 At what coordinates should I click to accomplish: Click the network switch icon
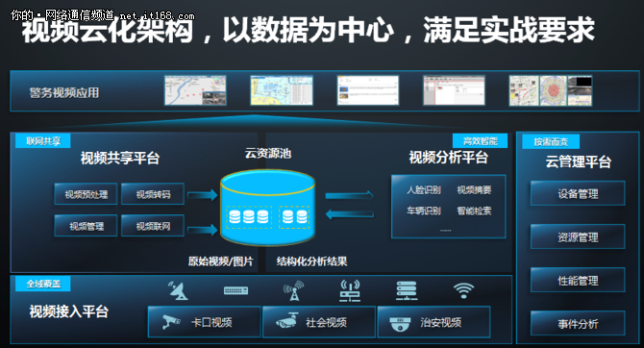(235, 290)
